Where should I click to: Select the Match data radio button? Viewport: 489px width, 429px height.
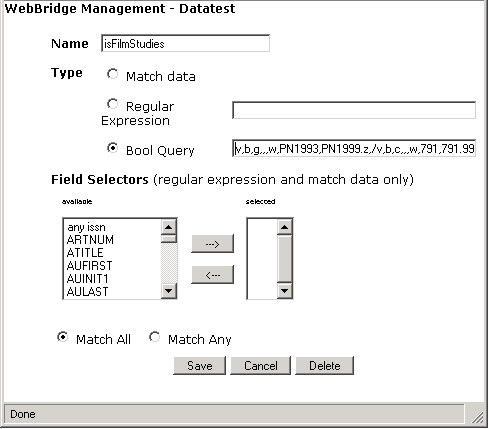(113, 74)
